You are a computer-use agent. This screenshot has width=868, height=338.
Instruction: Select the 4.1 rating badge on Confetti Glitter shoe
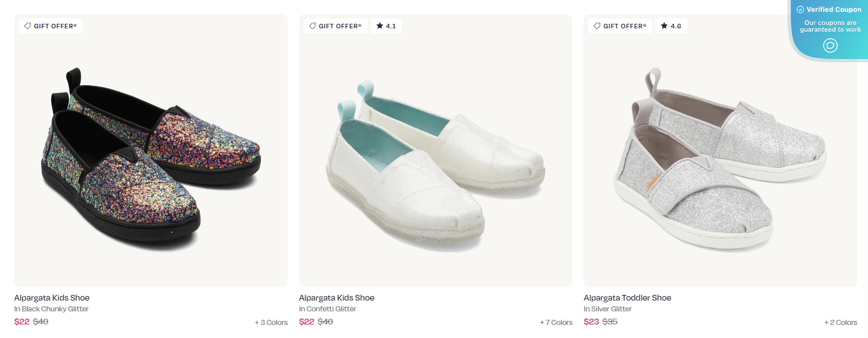(386, 26)
